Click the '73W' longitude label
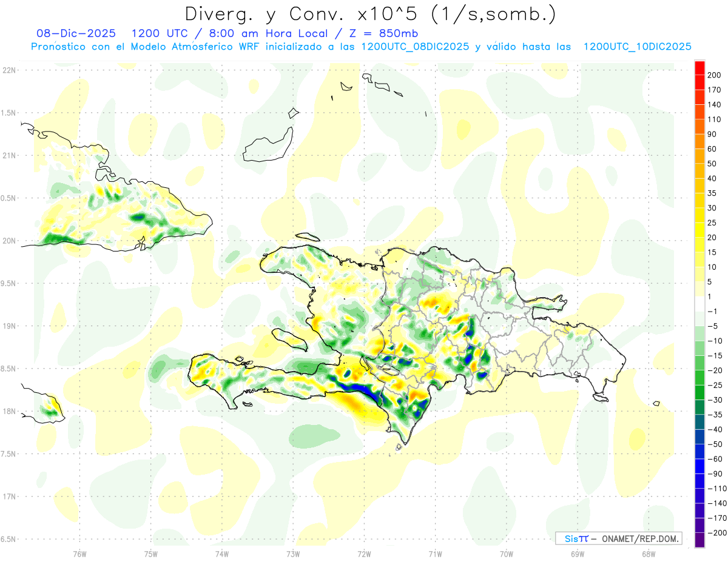Screen dimensions: 728x562 pos(293,554)
